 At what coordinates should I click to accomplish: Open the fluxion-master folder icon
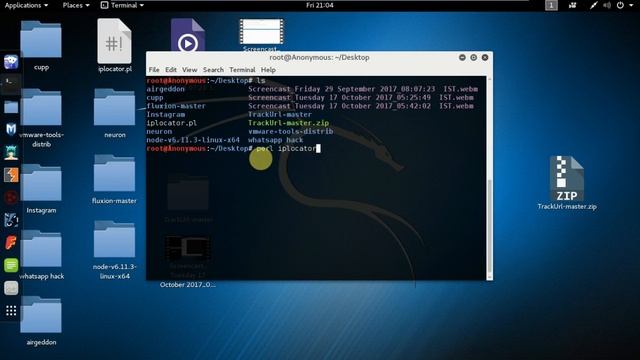pos(114,173)
